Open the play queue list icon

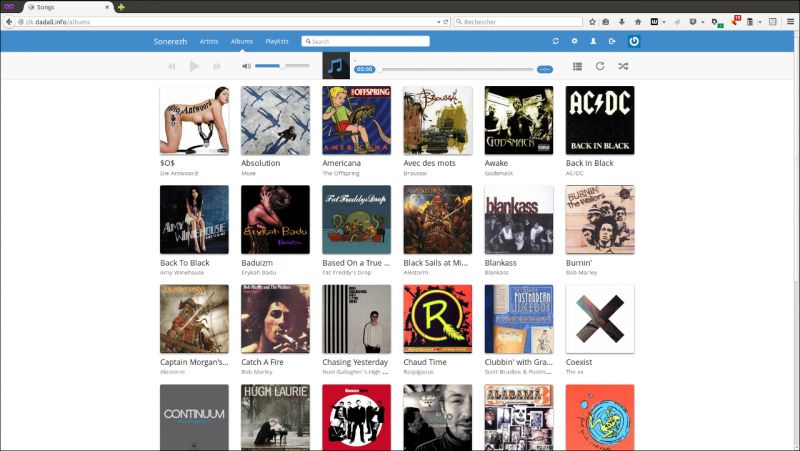tap(577, 66)
